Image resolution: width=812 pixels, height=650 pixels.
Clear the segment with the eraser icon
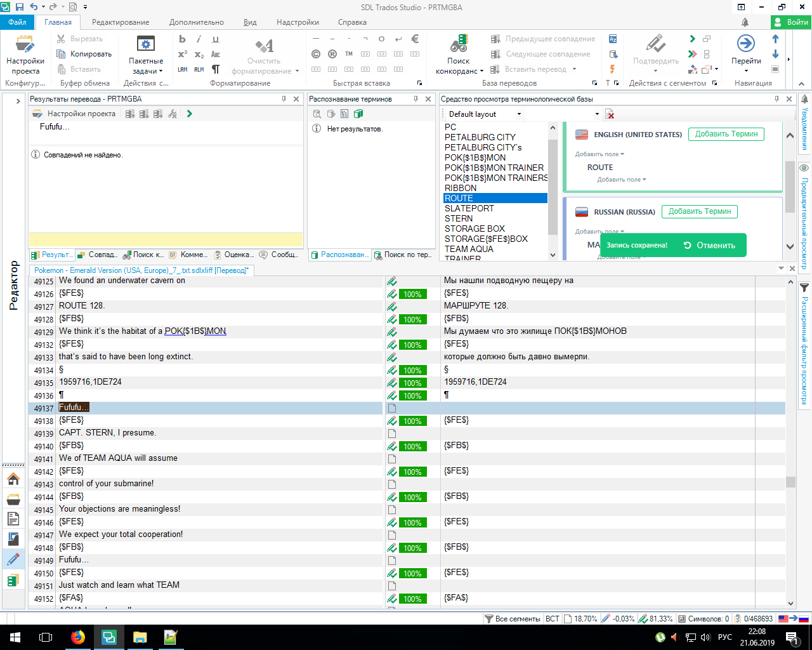692,69
